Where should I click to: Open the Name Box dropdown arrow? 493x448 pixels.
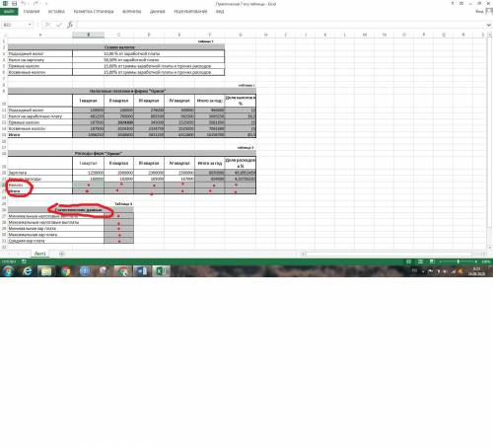(30, 25)
